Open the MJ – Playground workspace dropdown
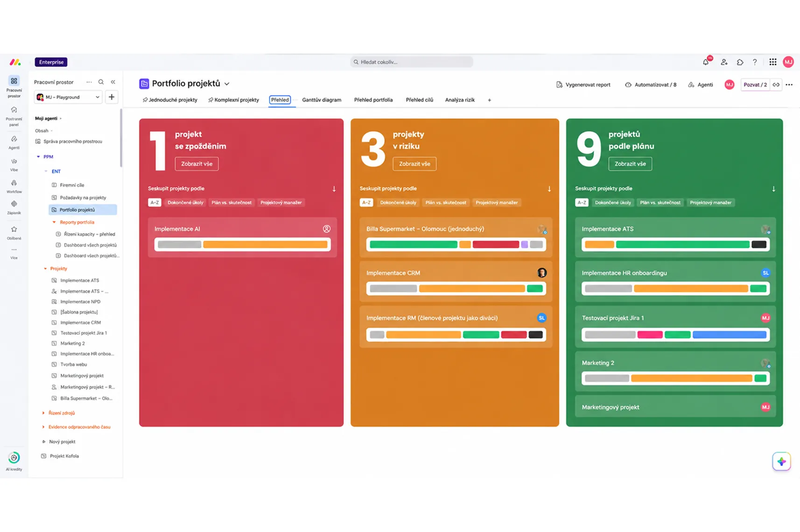Viewport: 800px width, 532px height. pyautogui.click(x=68, y=97)
